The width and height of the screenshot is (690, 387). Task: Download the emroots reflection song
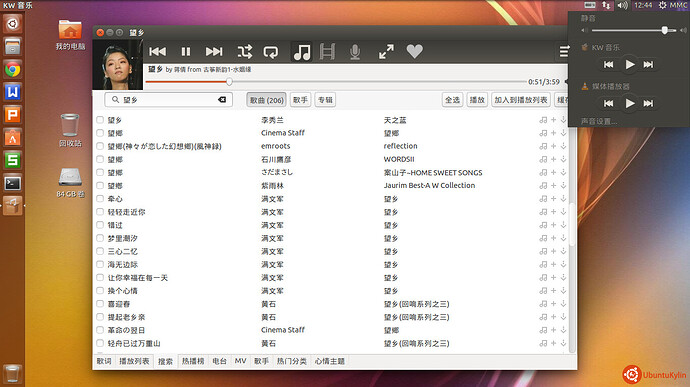pos(563,146)
